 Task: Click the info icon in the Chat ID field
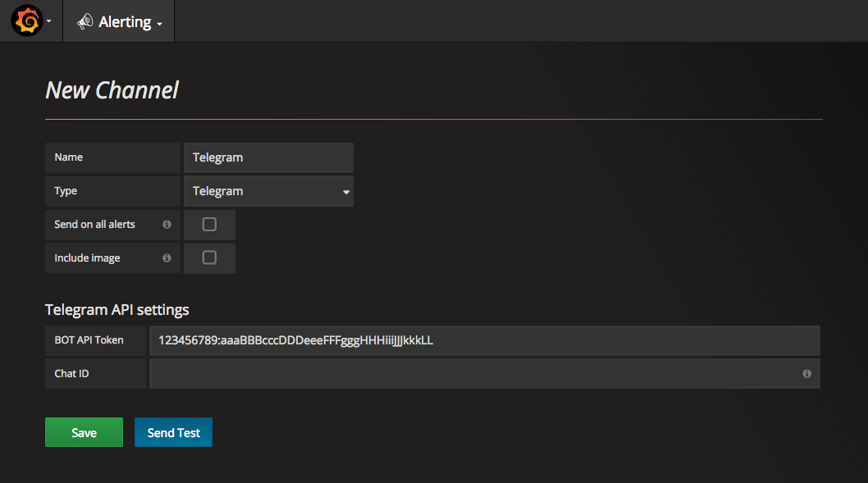tap(806, 373)
